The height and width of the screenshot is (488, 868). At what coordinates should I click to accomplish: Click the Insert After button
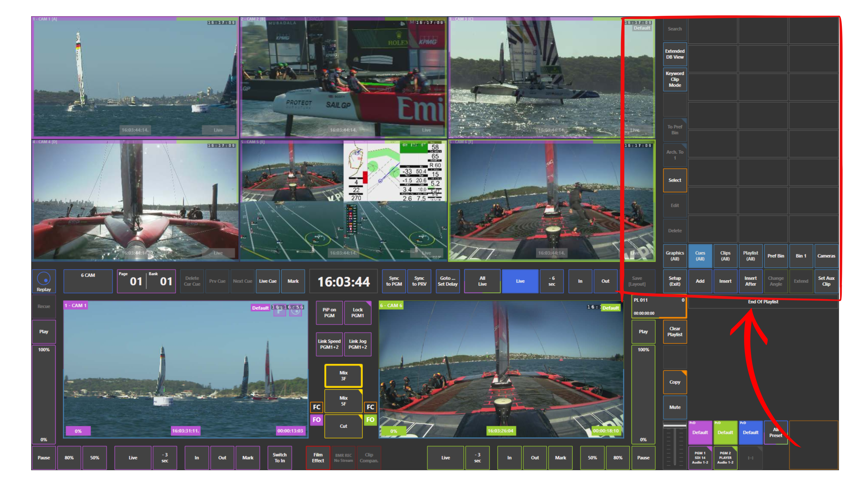click(750, 281)
